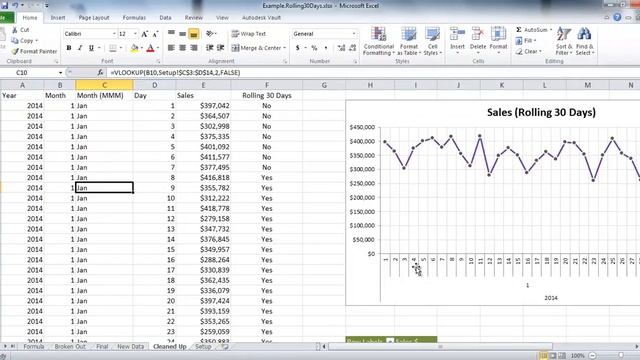Switch to the Broken Out sheet
Viewport: 640px width, 360px height.
tap(70, 347)
